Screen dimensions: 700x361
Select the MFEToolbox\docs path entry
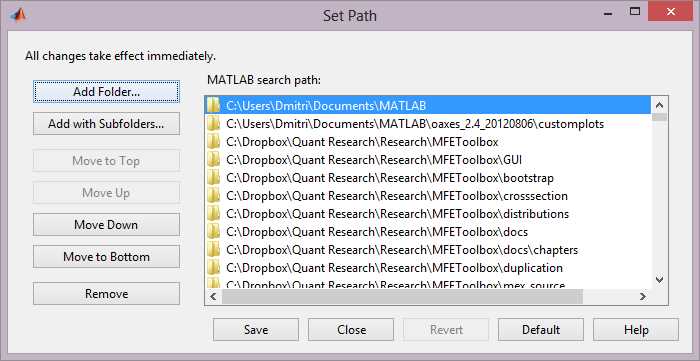pos(428,232)
